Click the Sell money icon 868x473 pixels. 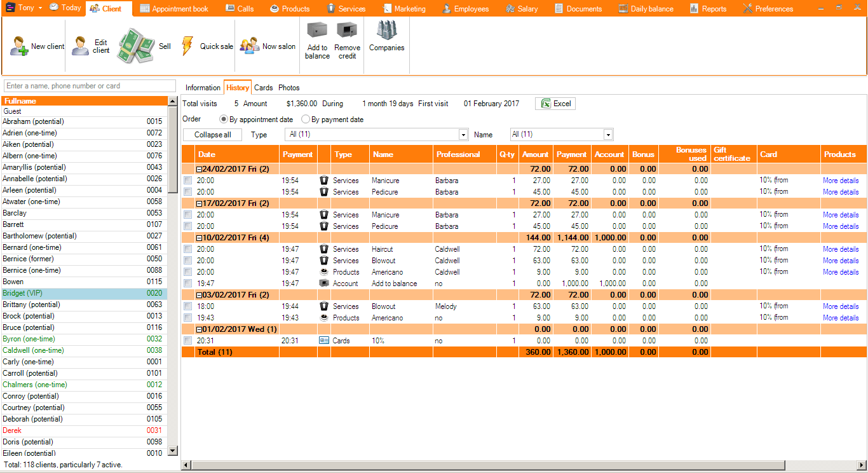pos(136,46)
